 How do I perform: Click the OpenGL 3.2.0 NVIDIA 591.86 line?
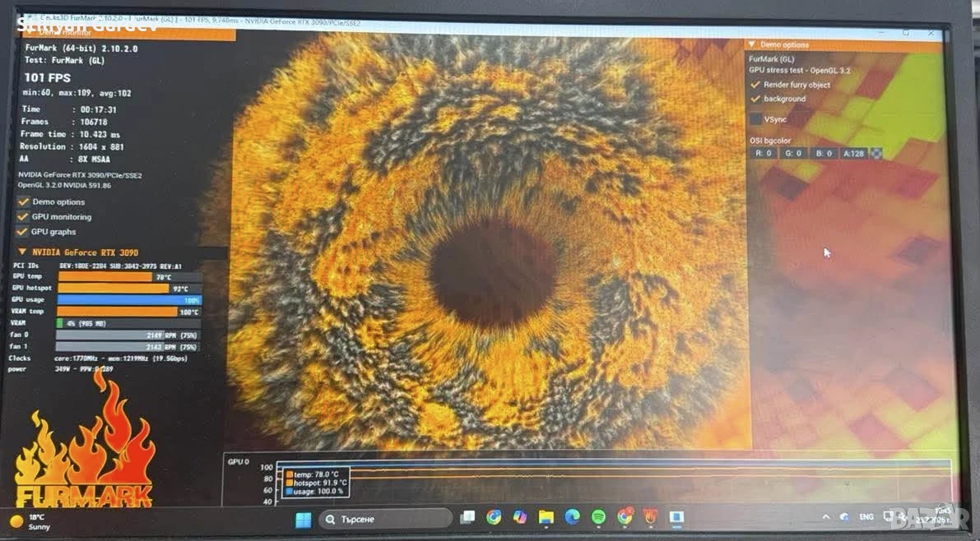(64, 186)
